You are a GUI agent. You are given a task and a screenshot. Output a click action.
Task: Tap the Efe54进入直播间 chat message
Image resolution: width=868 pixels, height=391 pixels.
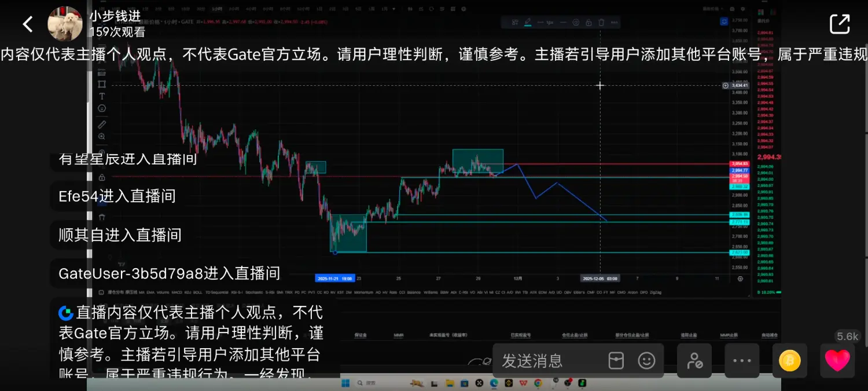(117, 196)
